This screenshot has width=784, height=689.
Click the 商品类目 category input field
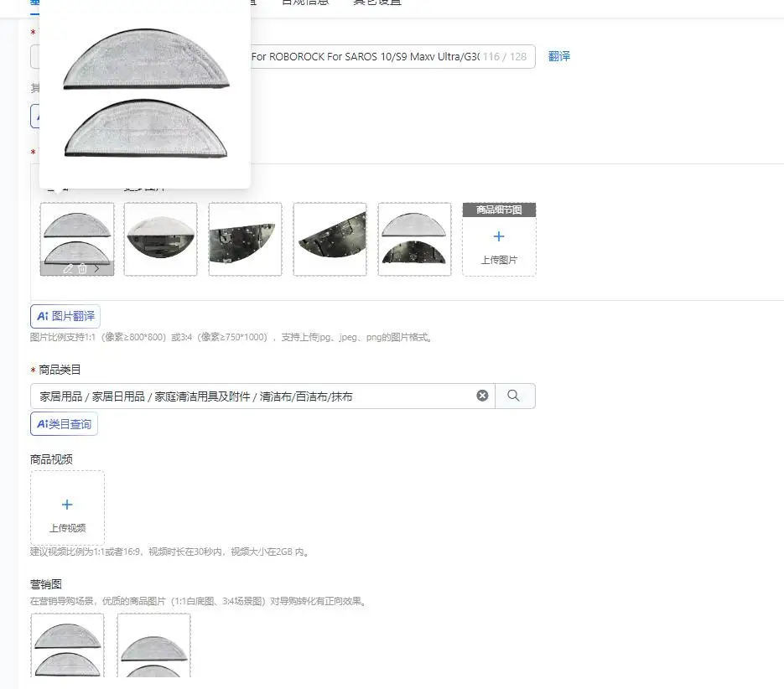pos(262,396)
